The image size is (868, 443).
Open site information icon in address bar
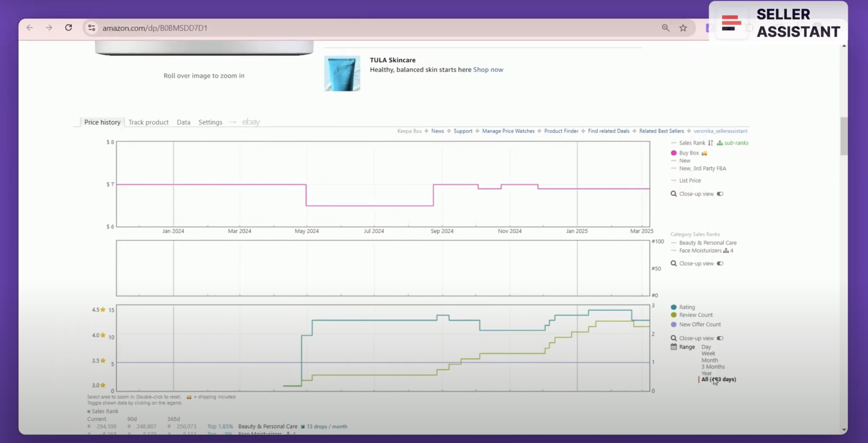[x=91, y=28]
